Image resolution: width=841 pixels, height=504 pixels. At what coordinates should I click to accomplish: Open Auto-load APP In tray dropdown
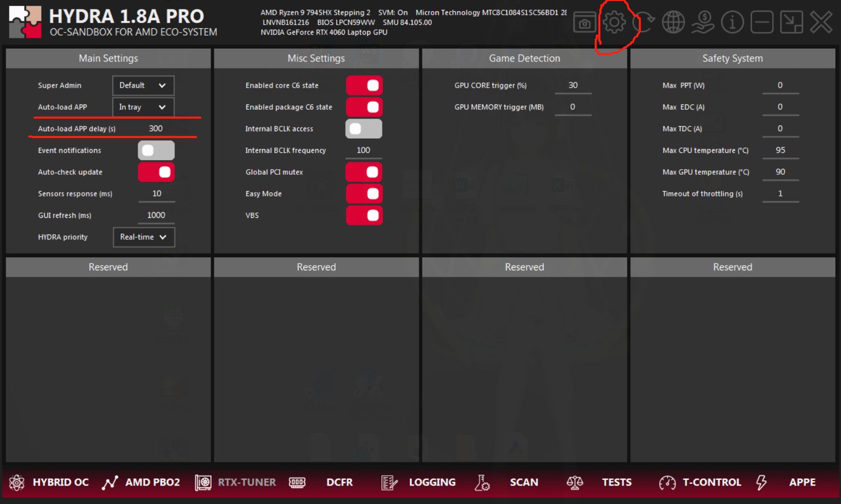[x=143, y=107]
